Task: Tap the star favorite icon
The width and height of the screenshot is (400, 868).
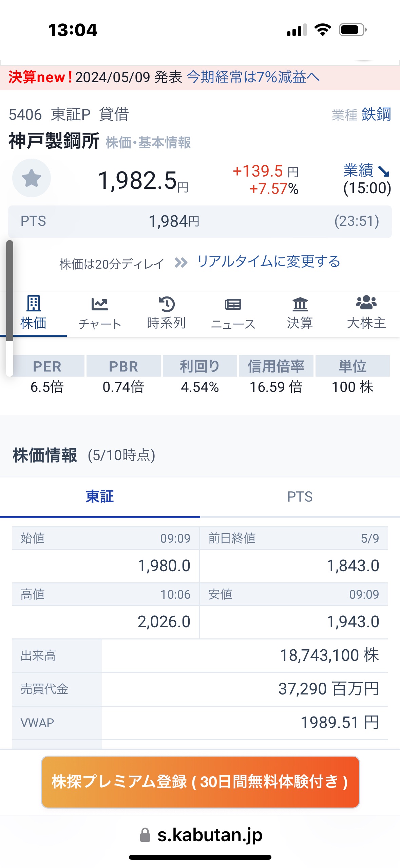Action: pos(32,178)
